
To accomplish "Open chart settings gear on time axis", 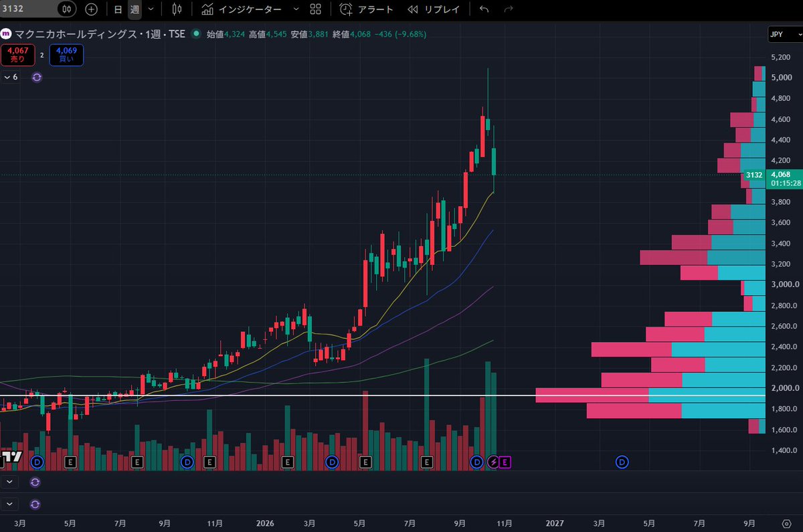I will click(786, 523).
